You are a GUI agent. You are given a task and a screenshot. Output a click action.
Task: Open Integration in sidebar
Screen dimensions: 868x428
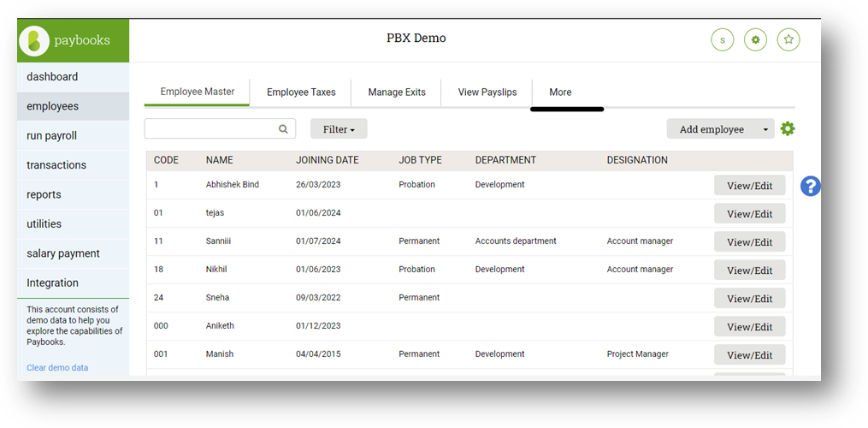click(x=73, y=282)
